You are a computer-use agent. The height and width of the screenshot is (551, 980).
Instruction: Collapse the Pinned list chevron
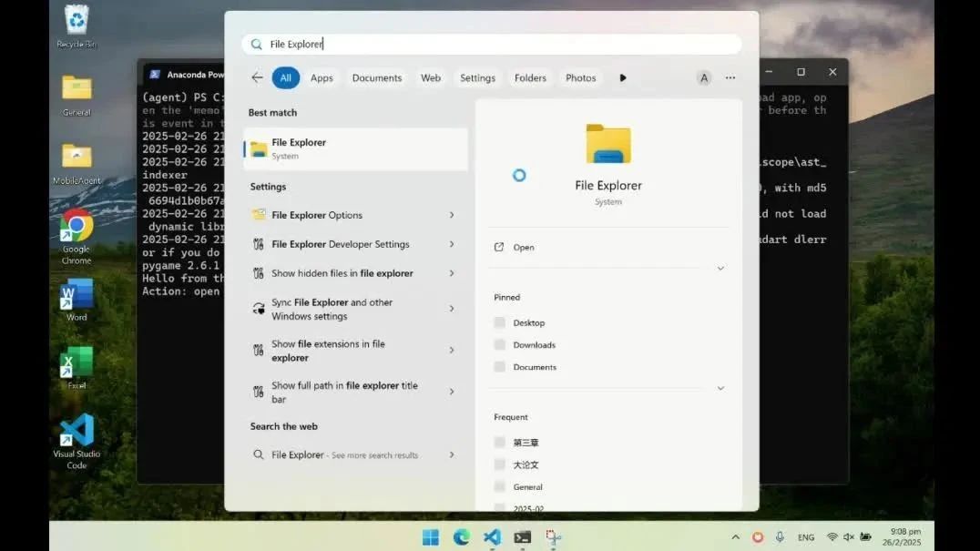click(720, 388)
